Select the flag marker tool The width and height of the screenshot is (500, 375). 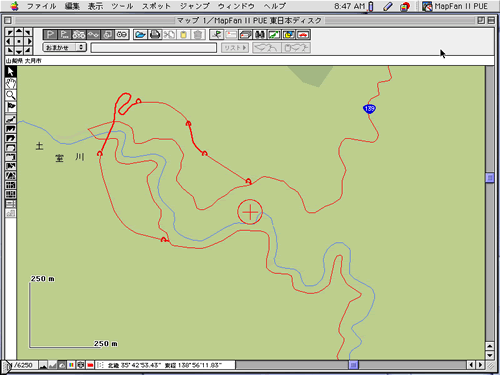(11, 107)
